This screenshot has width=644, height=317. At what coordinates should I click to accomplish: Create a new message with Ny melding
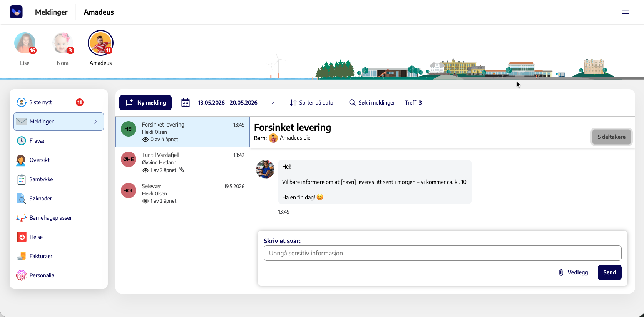point(146,103)
